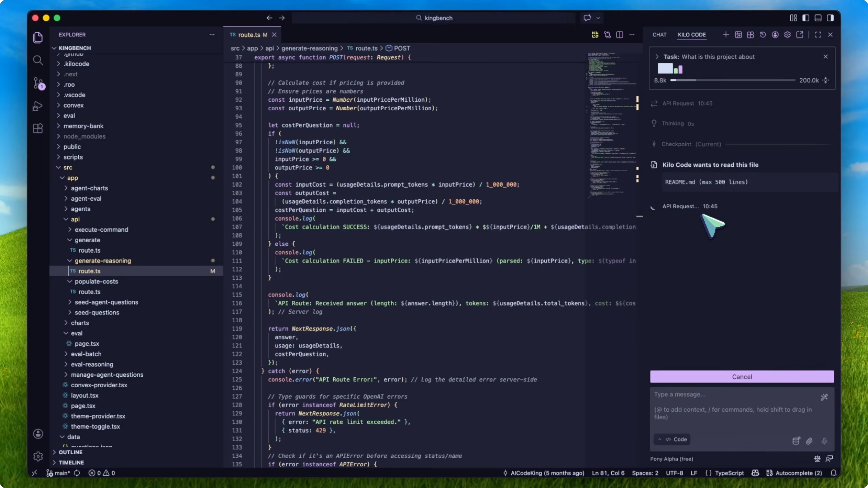The image size is (868, 488).
Task: Click the split editor right icon
Action: pyautogui.click(x=619, y=35)
